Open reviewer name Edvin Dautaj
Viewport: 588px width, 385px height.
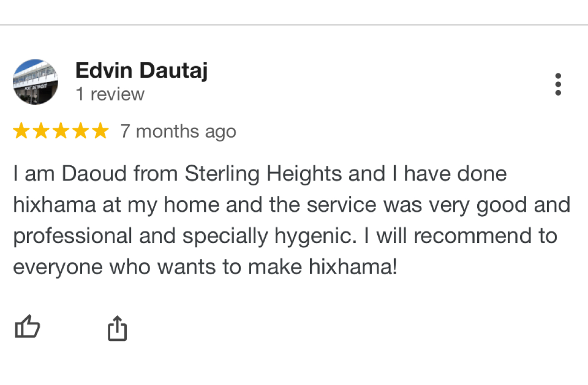point(141,70)
